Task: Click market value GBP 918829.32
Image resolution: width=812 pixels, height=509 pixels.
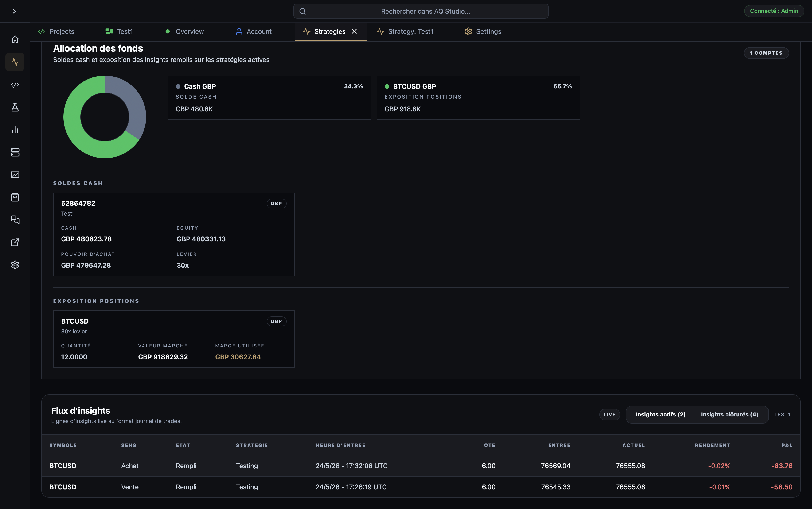Action: tap(163, 357)
